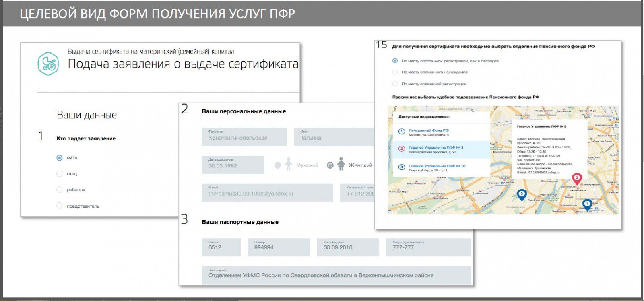
Task: Choose the 'Женский' gender radio button
Action: coord(330,165)
